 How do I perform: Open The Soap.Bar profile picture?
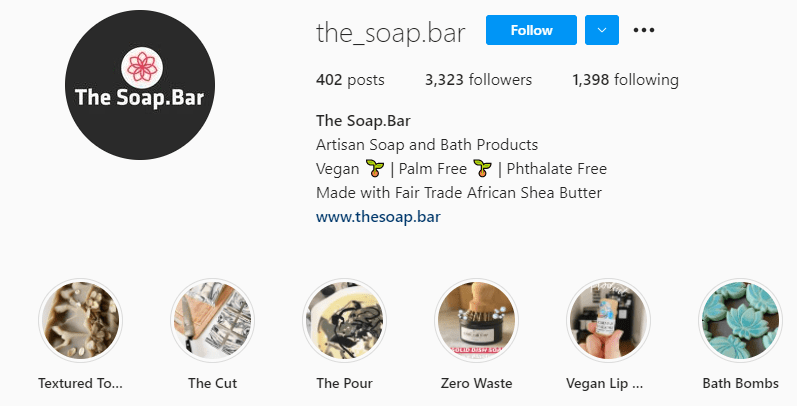click(140, 85)
